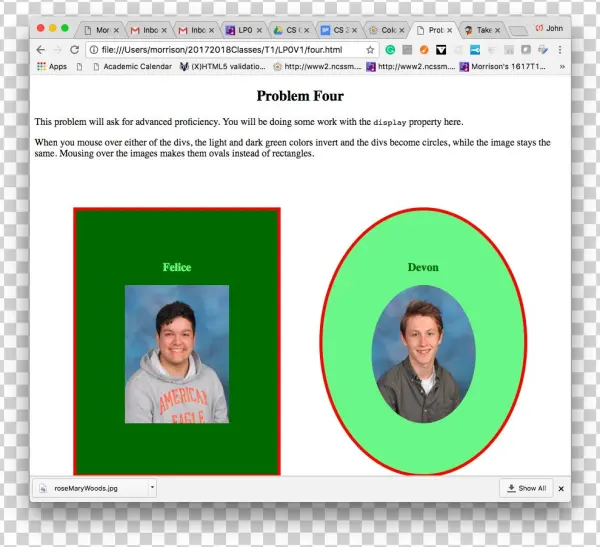Close the LP0 tab
The width and height of the screenshot is (600, 547).
pyautogui.click(x=259, y=30)
